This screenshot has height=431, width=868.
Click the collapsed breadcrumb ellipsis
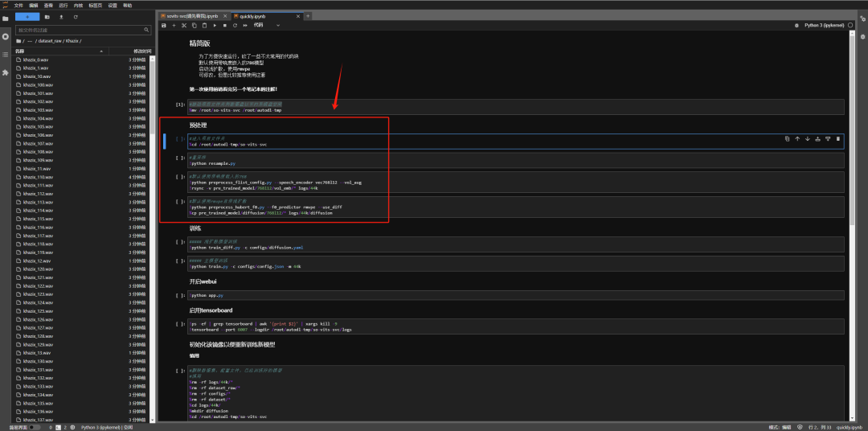30,41
